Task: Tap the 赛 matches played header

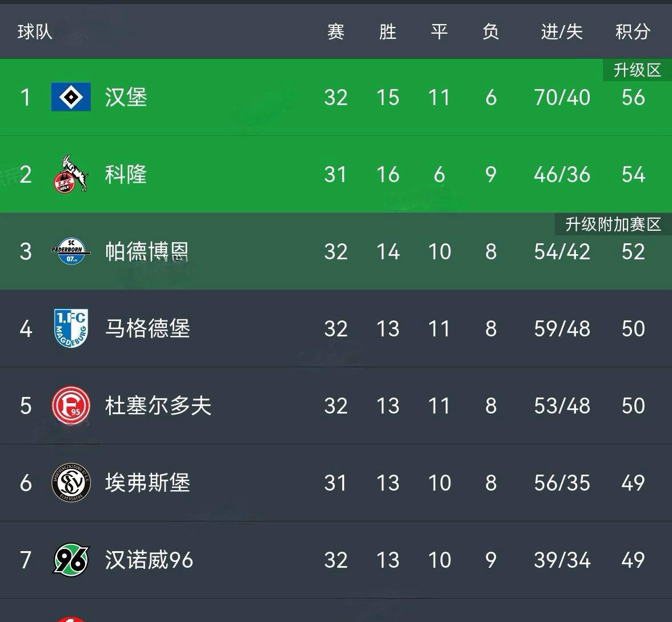Action: click(335, 32)
